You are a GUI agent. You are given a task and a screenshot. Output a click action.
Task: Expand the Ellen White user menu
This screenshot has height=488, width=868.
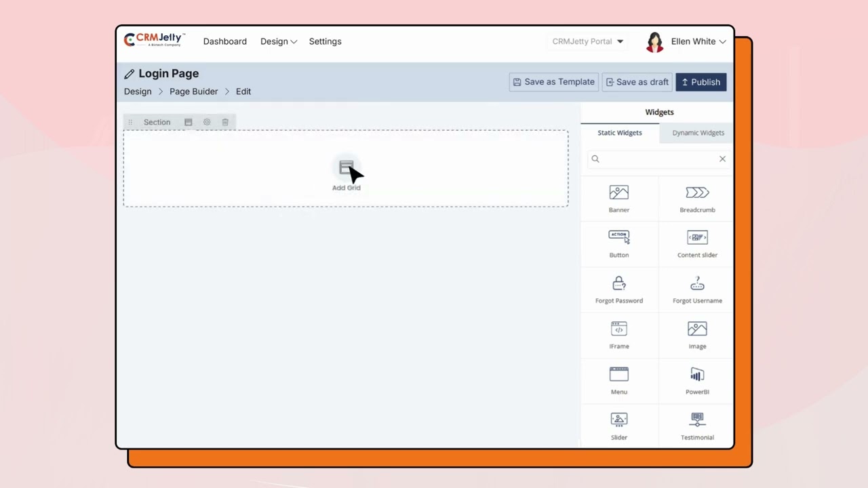pyautogui.click(x=698, y=41)
